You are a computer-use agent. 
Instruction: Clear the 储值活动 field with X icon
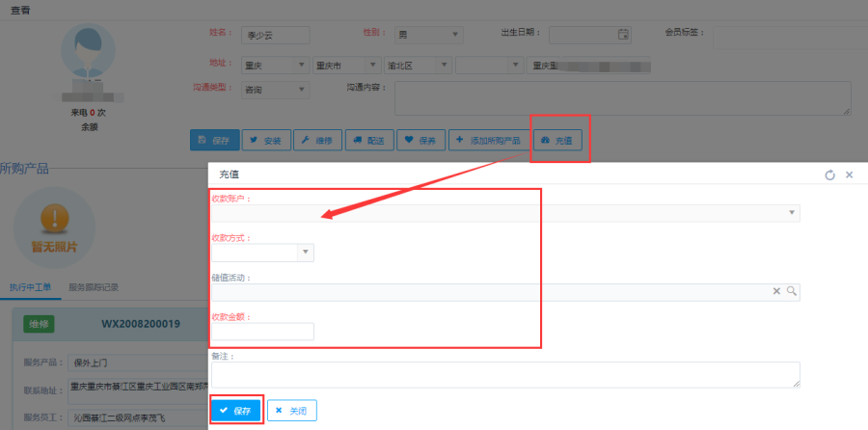coord(776,291)
